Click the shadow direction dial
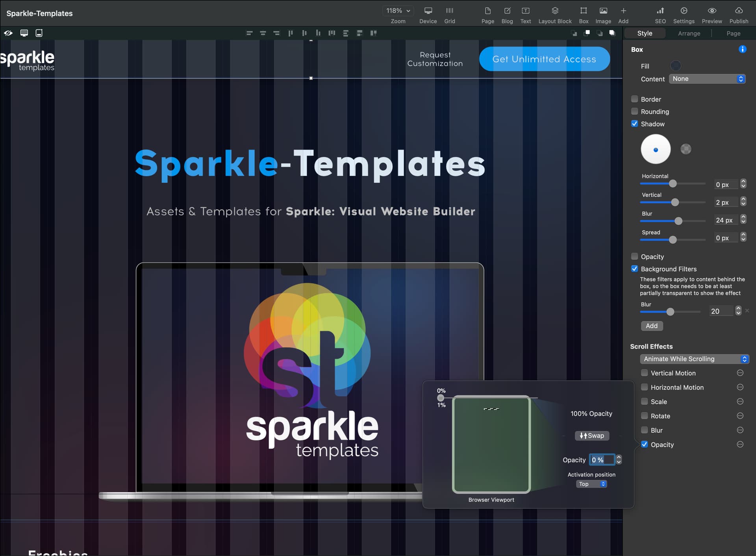The height and width of the screenshot is (556, 756). (656, 149)
